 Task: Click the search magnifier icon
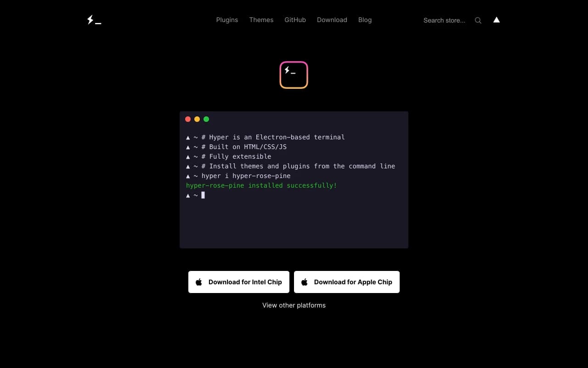478,20
